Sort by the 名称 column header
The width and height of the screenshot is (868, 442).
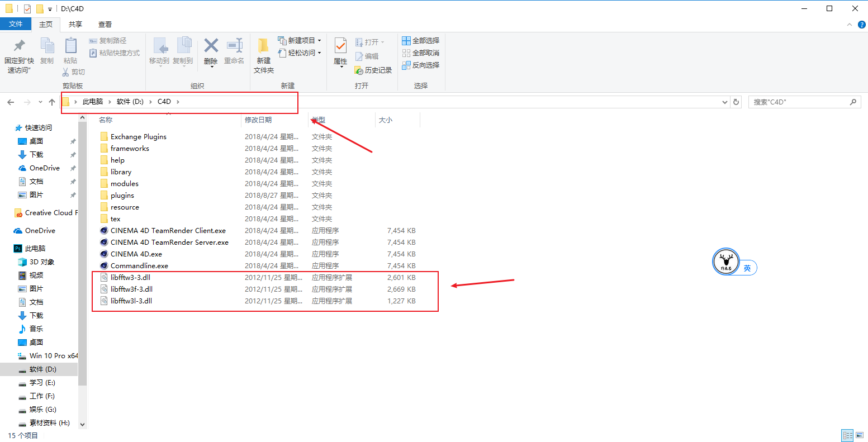point(106,120)
